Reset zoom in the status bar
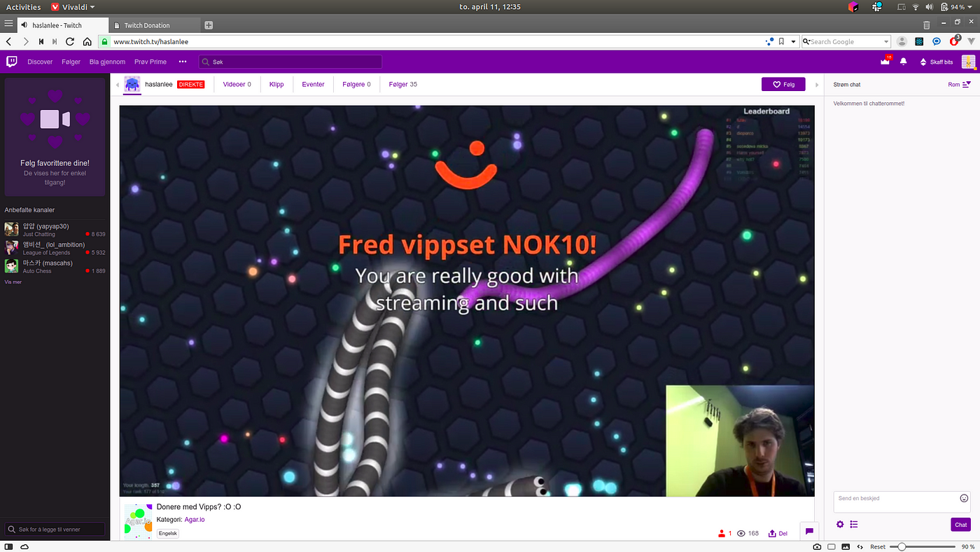Screen dimensions: 980x552 (x=878, y=546)
